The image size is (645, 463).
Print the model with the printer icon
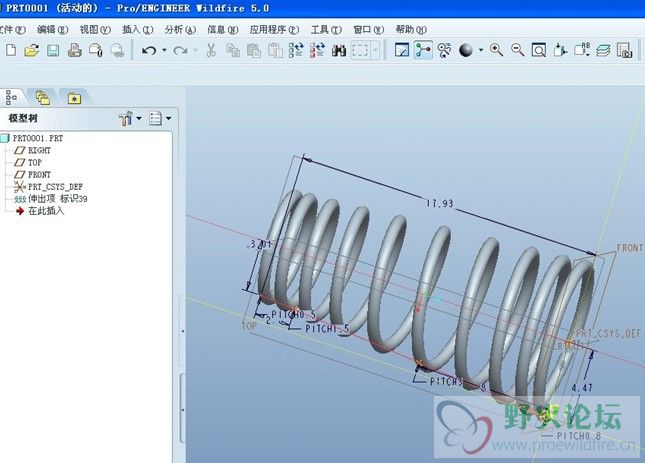(74, 51)
